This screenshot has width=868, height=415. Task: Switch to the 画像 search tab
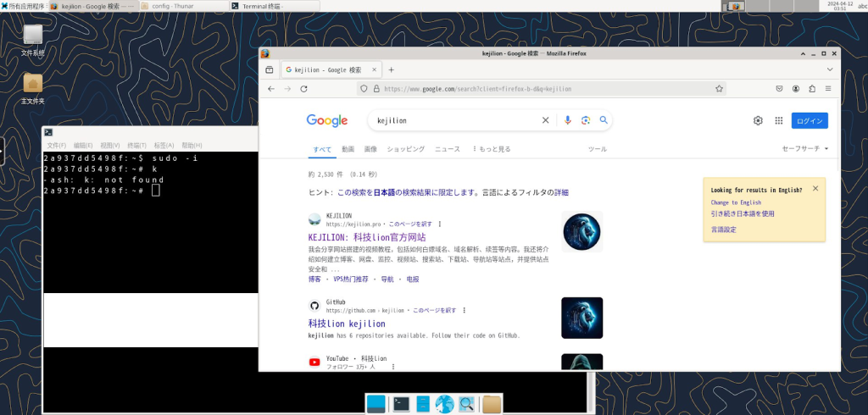point(370,149)
